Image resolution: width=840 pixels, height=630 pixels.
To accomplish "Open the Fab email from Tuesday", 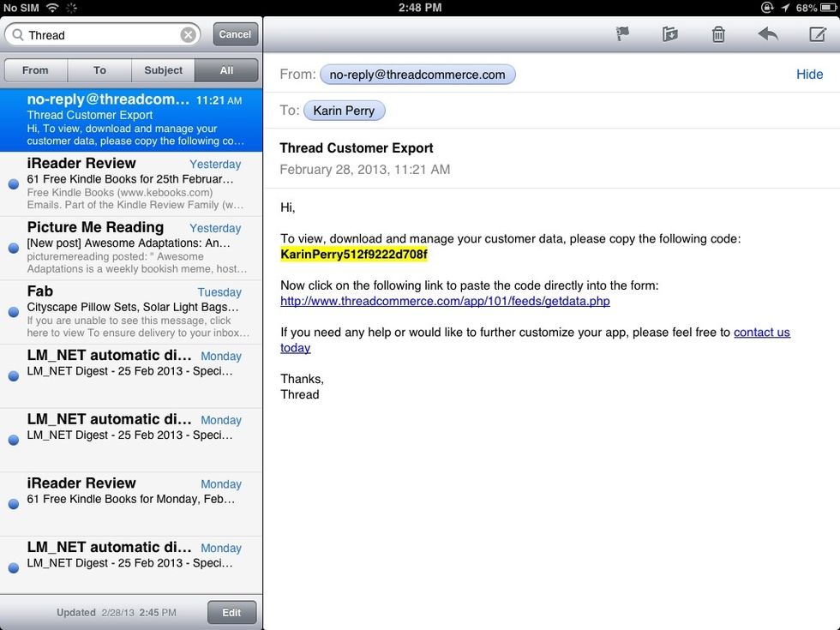I will pos(131,312).
